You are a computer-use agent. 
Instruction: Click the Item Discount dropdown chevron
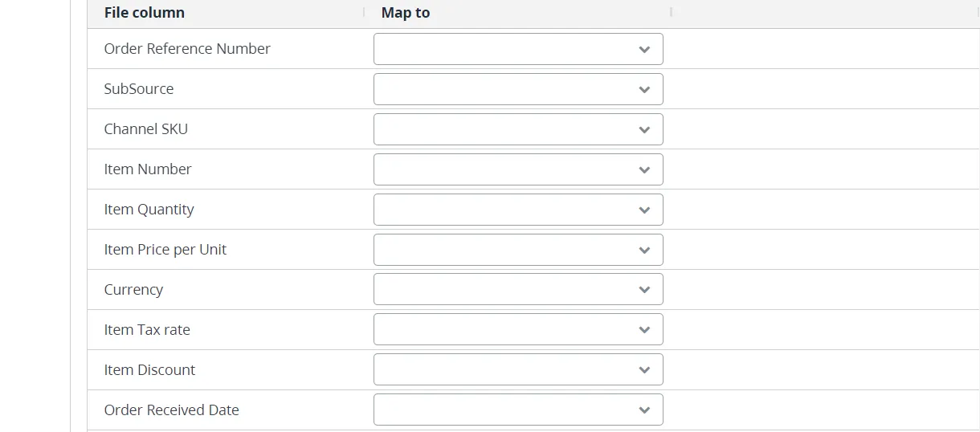644,370
